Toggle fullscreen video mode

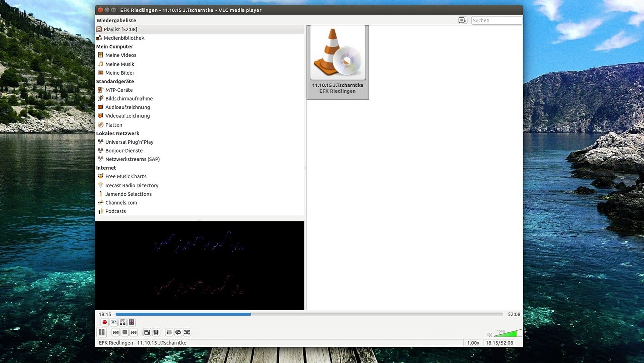[147, 332]
